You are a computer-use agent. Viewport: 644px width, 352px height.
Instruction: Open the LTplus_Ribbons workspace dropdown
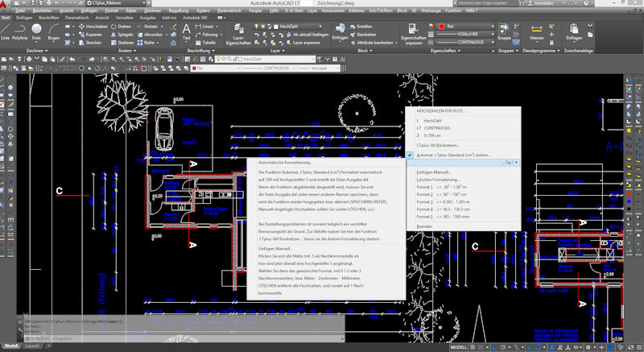(x=118, y=3)
